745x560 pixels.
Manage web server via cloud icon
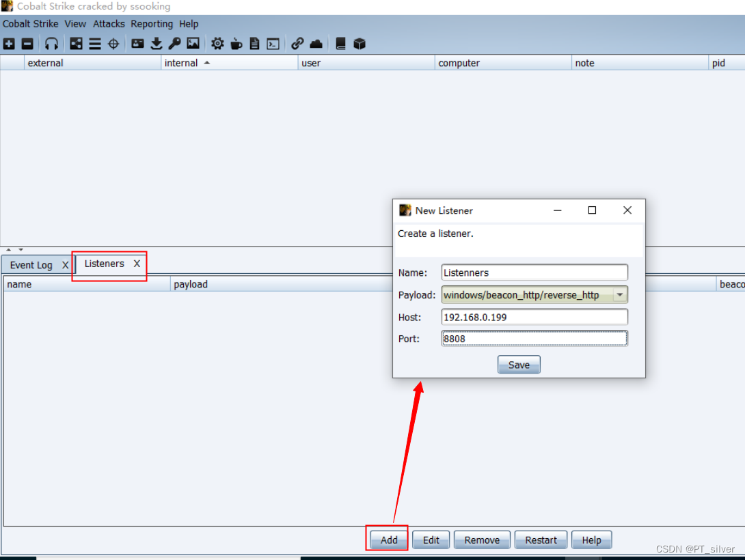316,44
